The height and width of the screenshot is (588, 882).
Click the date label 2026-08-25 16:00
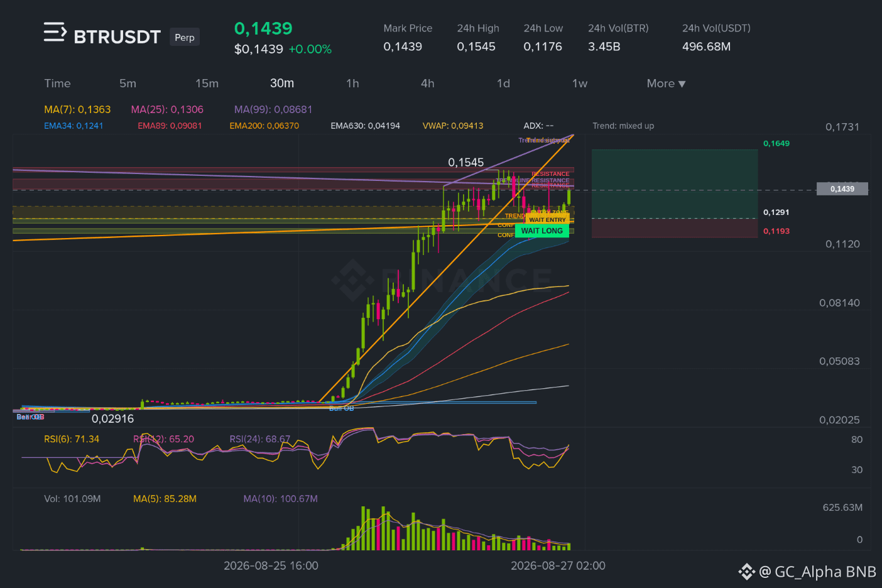(x=271, y=565)
